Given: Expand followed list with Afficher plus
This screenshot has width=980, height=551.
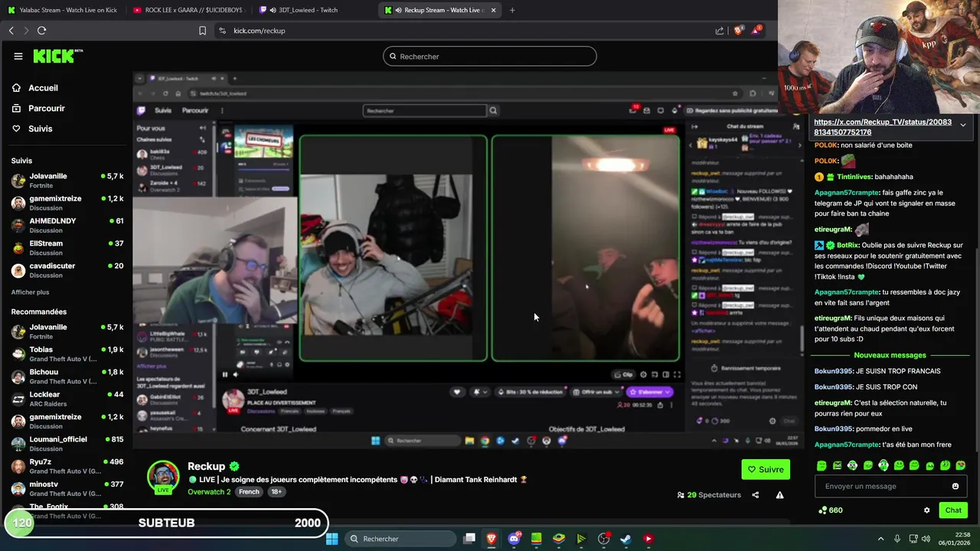Looking at the screenshot, I should [30, 292].
